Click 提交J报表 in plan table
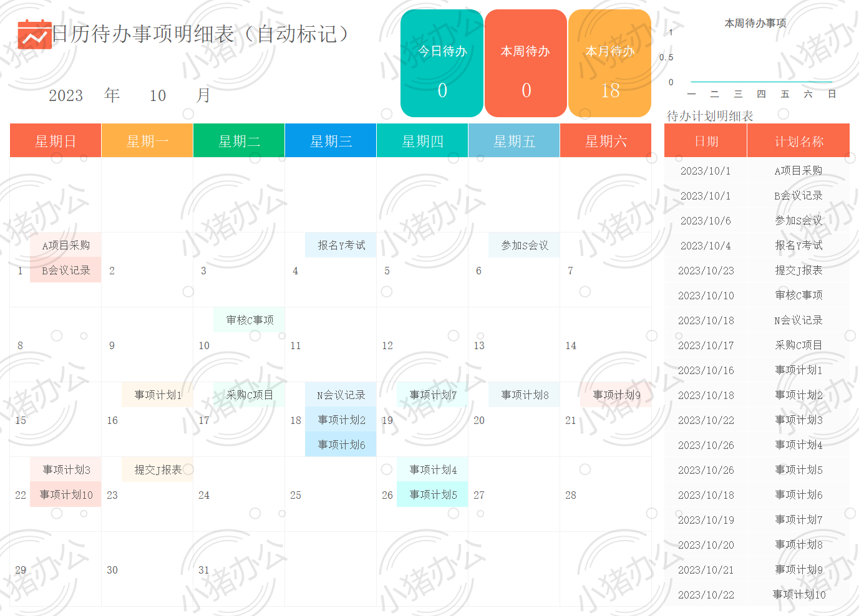Image resolution: width=859 pixels, height=616 pixels. (798, 271)
